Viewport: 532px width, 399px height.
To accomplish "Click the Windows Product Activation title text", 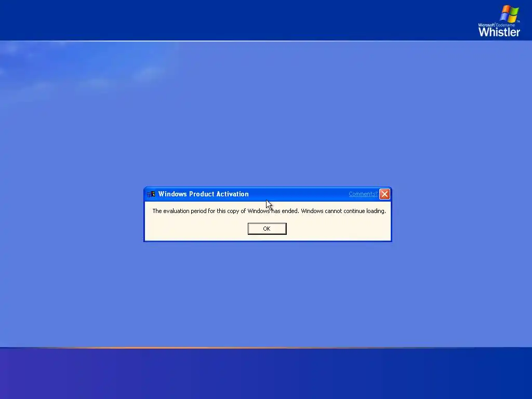I will pyautogui.click(x=204, y=194).
